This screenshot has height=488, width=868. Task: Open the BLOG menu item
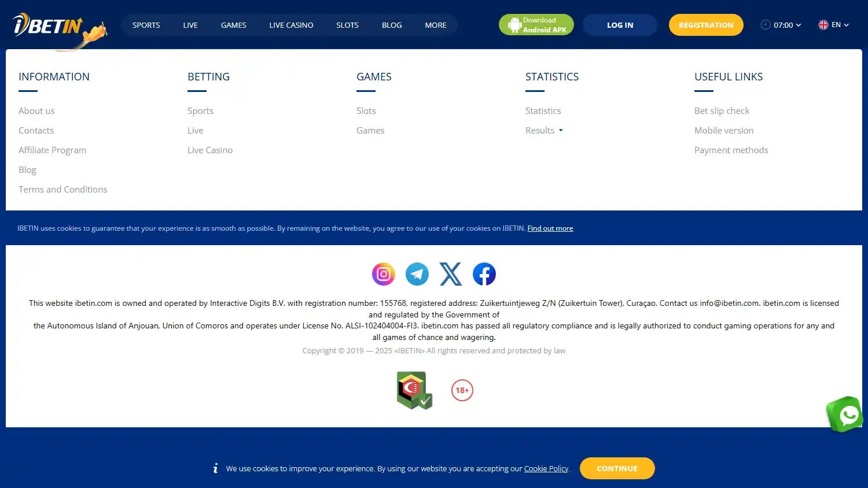tap(392, 25)
